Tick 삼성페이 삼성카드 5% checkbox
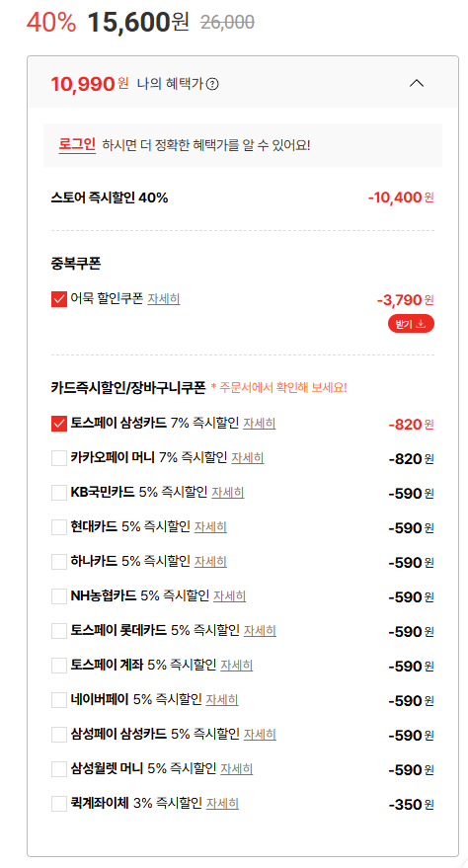The image size is (468, 868). click(x=59, y=734)
